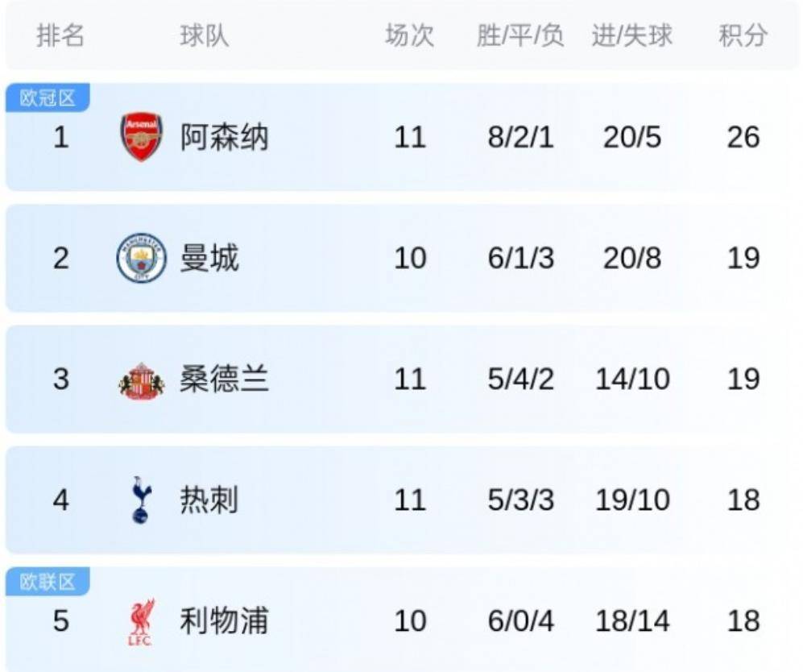Viewport: 803px width, 672px height.
Task: Click the Manchester City club badge
Action: (x=142, y=258)
